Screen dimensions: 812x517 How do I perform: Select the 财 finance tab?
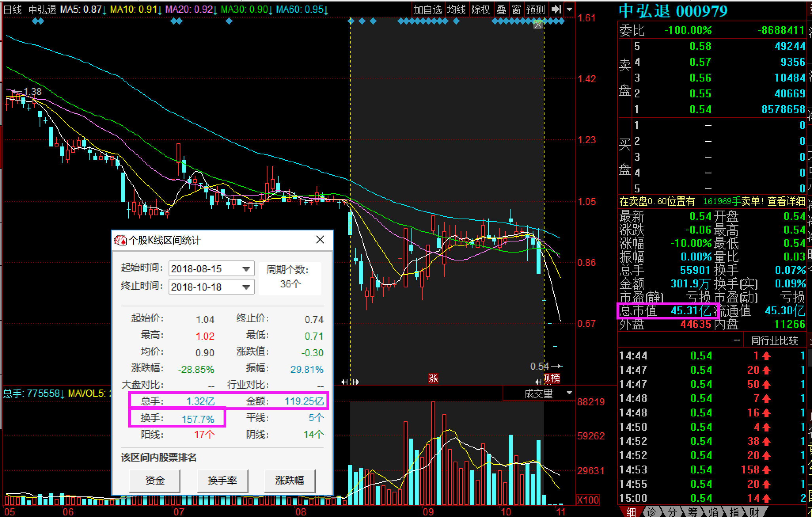(x=755, y=511)
